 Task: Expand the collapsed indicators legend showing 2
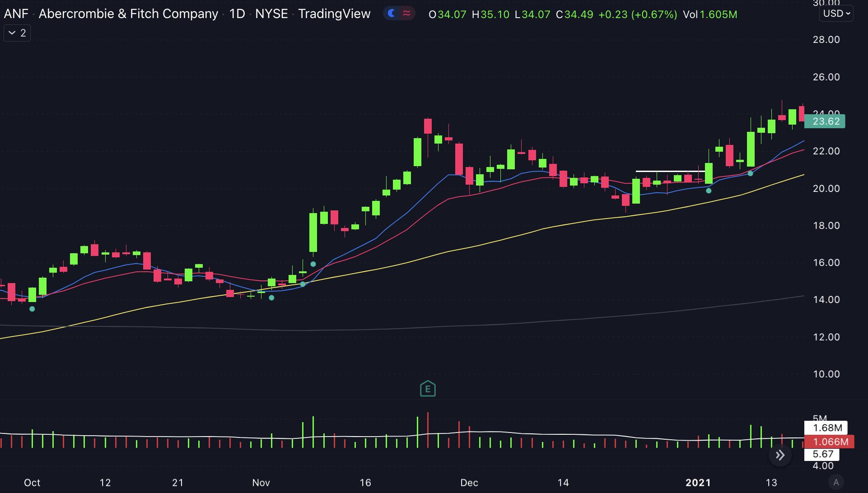click(17, 33)
